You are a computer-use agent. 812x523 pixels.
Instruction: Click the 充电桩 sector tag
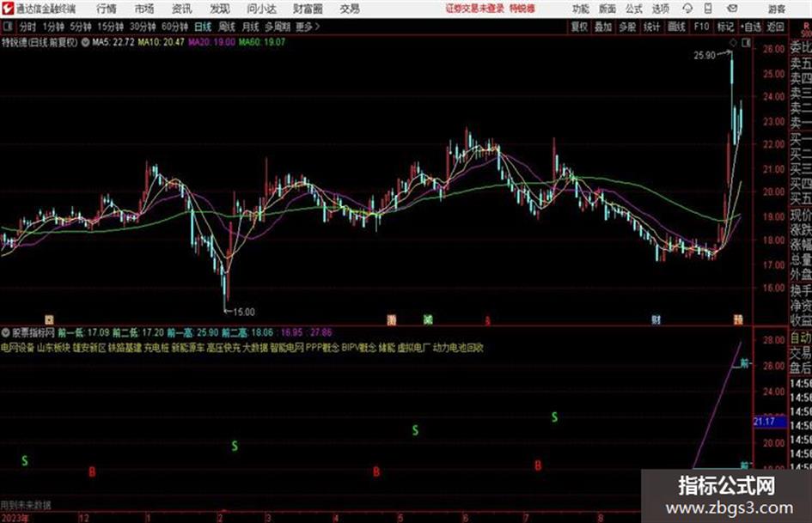(x=156, y=348)
